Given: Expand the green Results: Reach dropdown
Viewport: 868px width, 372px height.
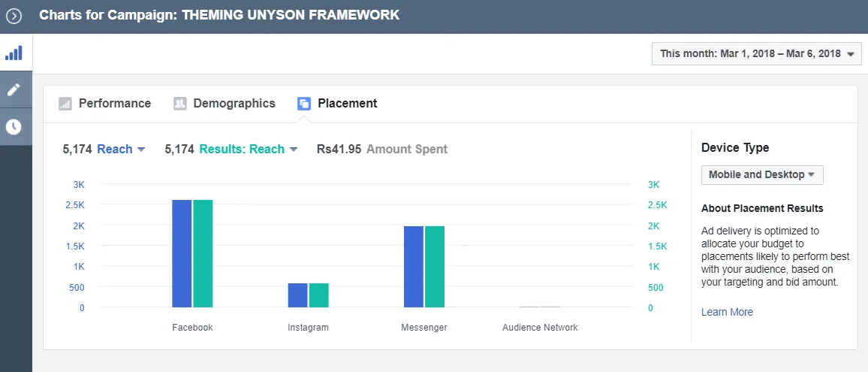Looking at the screenshot, I should [249, 149].
